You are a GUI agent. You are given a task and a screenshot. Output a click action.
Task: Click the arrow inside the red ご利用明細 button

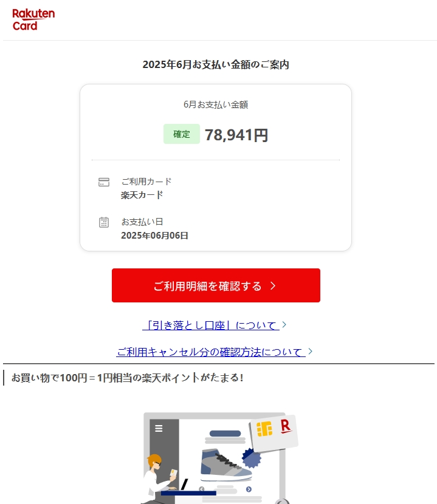tap(273, 286)
